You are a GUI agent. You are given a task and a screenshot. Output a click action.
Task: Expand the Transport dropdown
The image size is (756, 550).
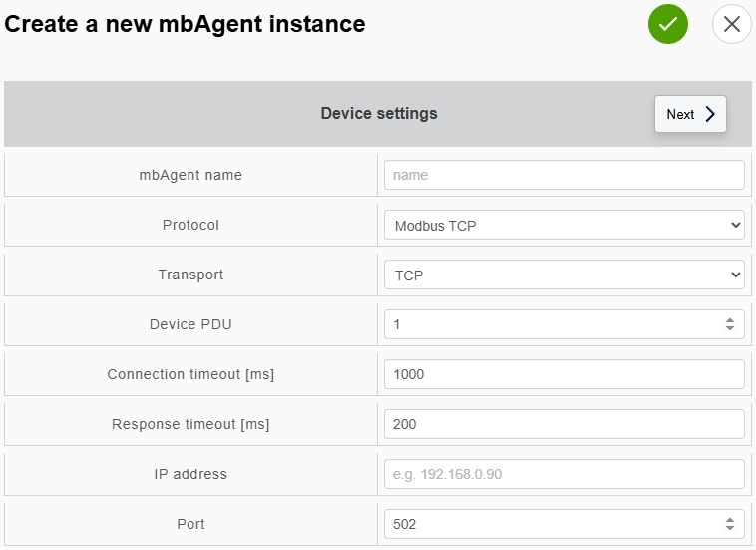(x=564, y=275)
